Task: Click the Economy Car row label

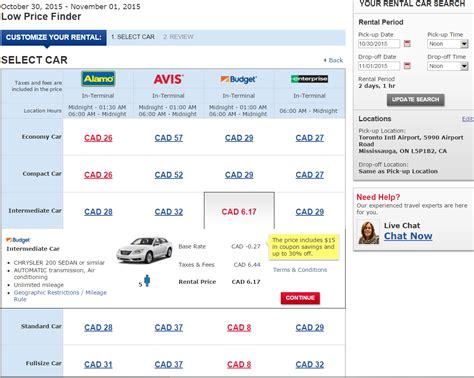Action: (42, 137)
